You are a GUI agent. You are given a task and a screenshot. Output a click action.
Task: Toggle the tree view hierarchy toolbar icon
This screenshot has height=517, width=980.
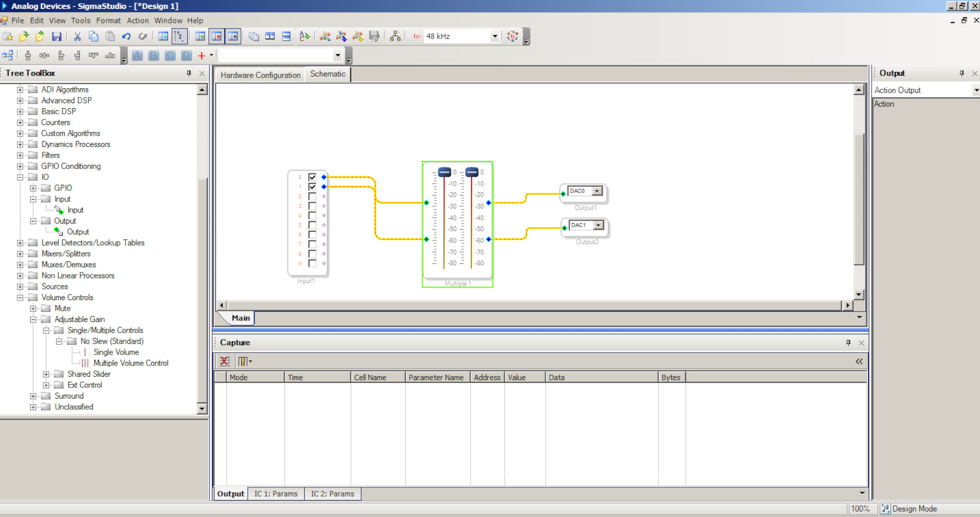(179, 36)
